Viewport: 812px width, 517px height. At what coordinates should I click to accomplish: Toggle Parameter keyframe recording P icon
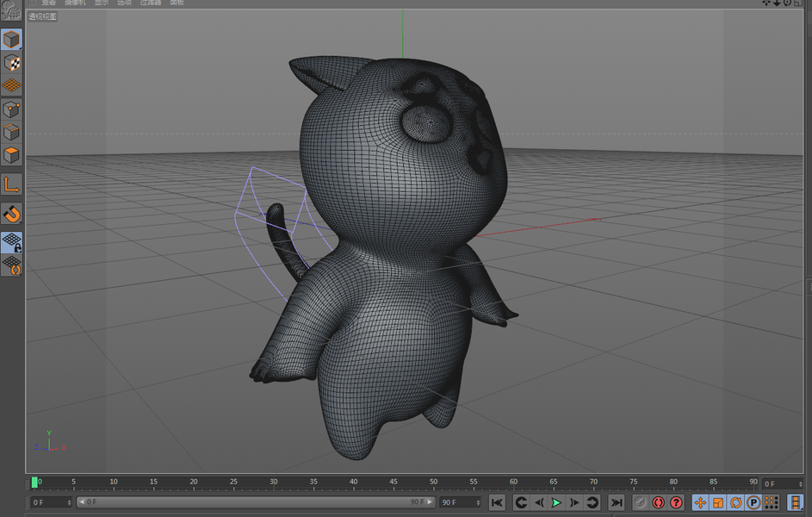pos(753,502)
